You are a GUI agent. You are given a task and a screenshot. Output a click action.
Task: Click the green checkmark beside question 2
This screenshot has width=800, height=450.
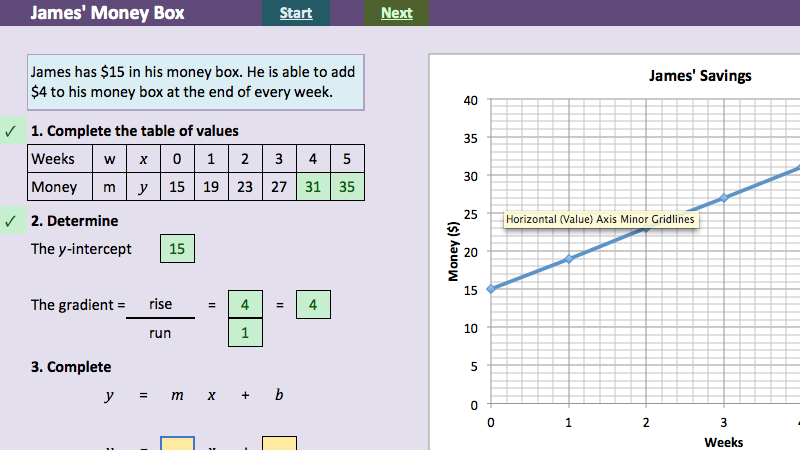pyautogui.click(x=10, y=221)
